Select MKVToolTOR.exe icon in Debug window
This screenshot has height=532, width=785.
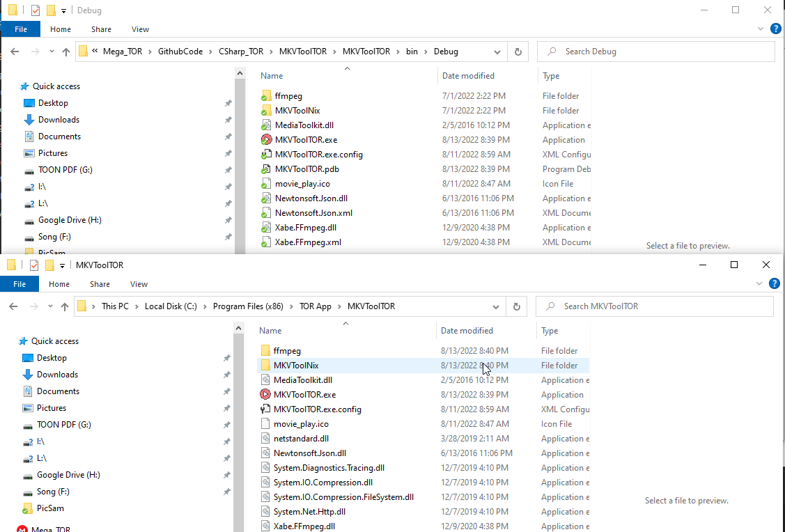[x=266, y=140]
